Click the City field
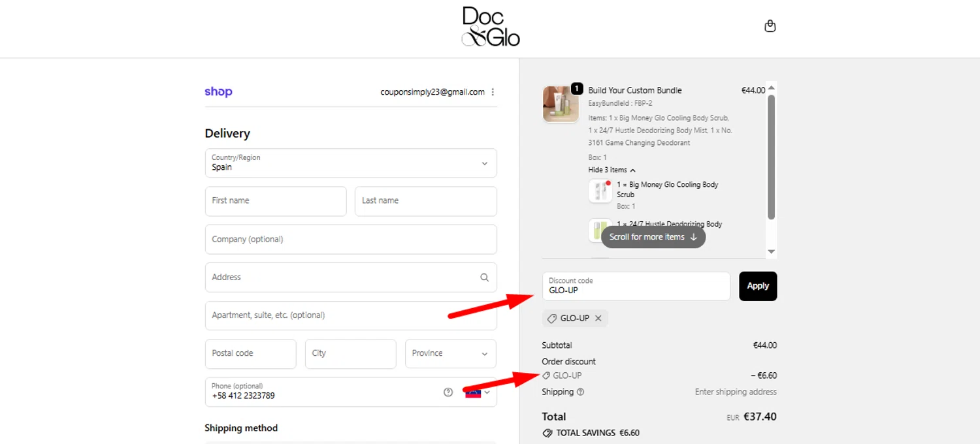The image size is (980, 444). click(351, 354)
